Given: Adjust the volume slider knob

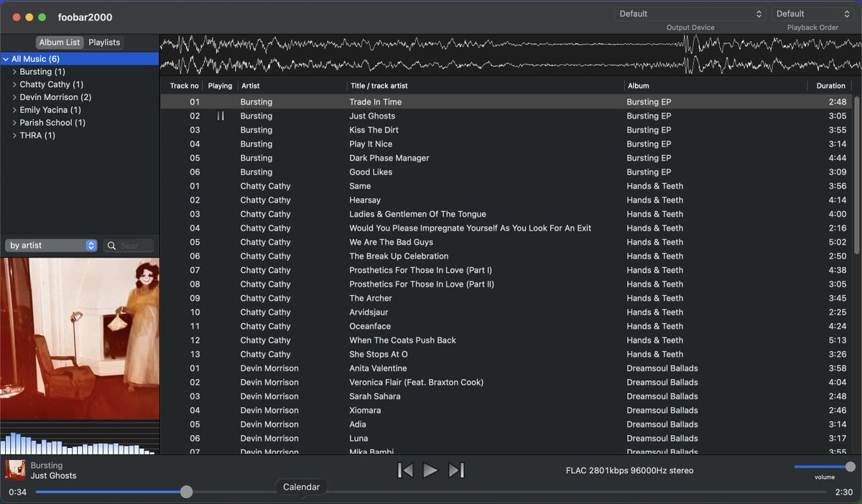Looking at the screenshot, I should tap(851, 467).
